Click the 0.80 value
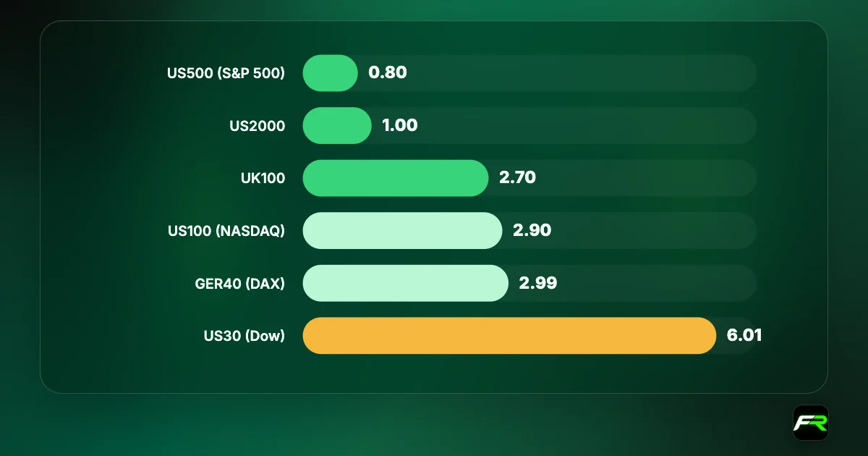This screenshot has height=456, width=868. point(388,72)
